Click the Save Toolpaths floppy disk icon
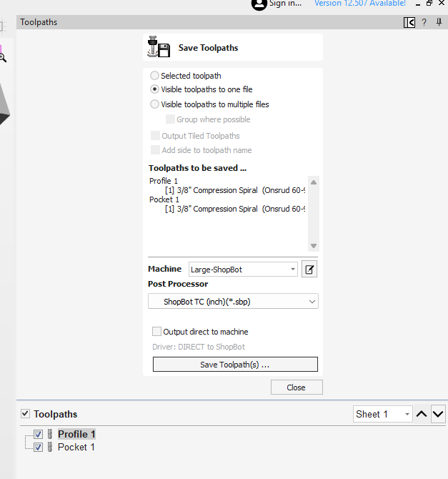The image size is (448, 479). tap(159, 46)
